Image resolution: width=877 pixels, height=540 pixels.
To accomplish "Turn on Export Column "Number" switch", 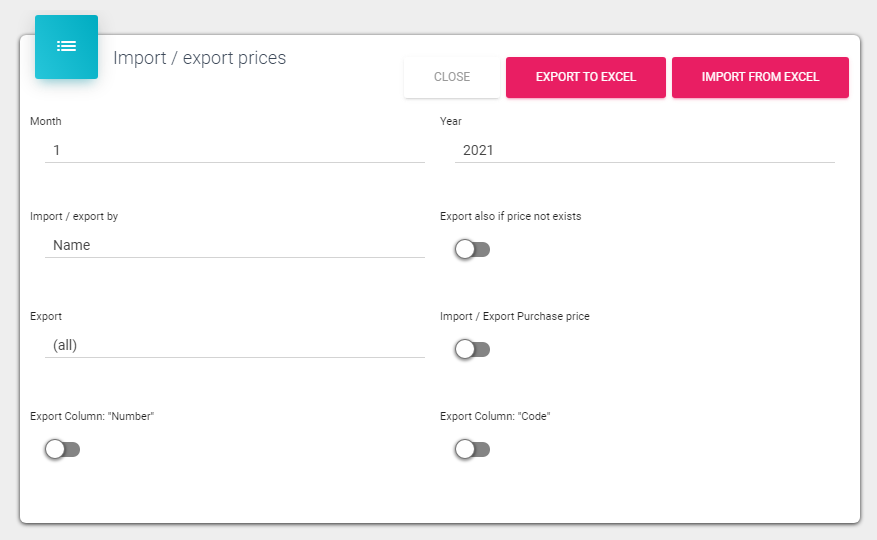I will click(x=62, y=449).
